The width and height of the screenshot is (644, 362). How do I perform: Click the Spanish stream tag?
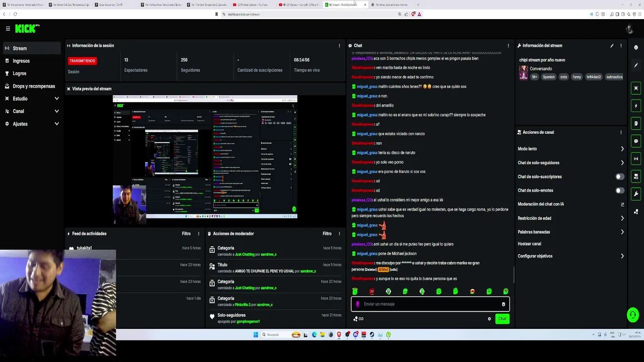point(548,77)
